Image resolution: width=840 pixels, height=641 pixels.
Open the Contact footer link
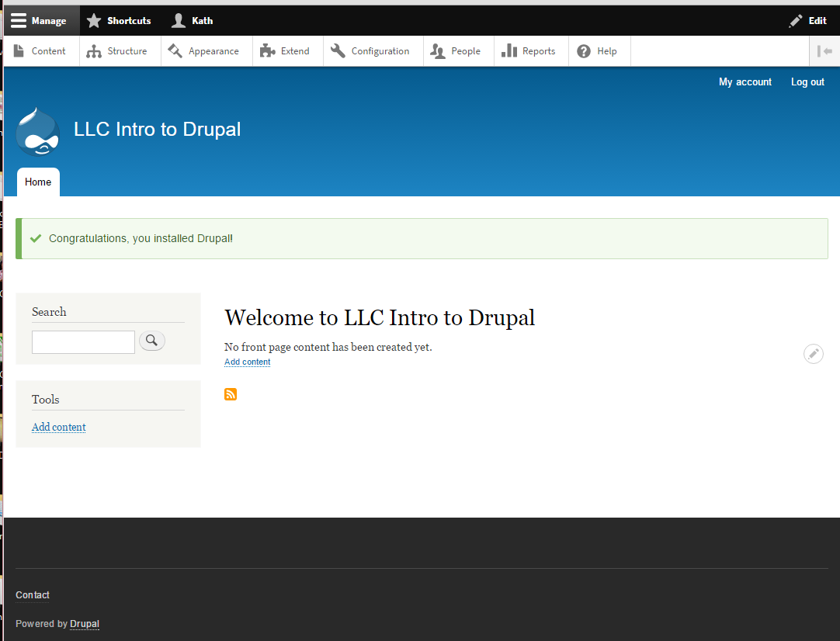[x=32, y=595]
